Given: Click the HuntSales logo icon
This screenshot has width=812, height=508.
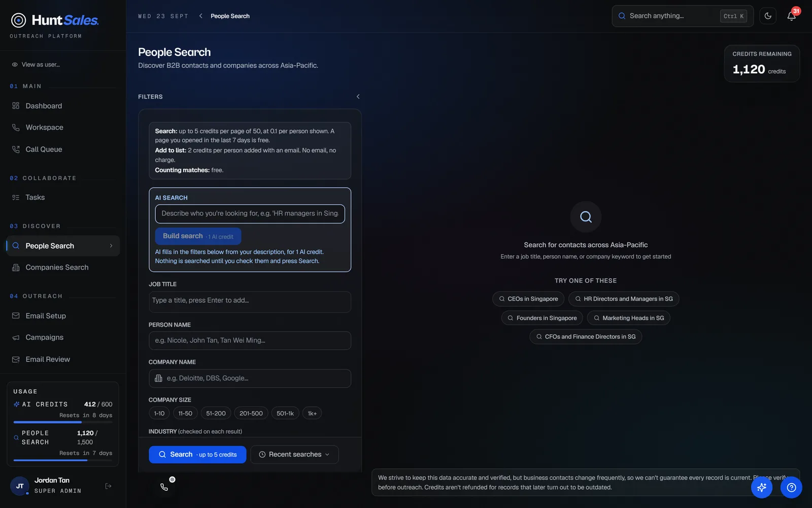Looking at the screenshot, I should [x=19, y=20].
